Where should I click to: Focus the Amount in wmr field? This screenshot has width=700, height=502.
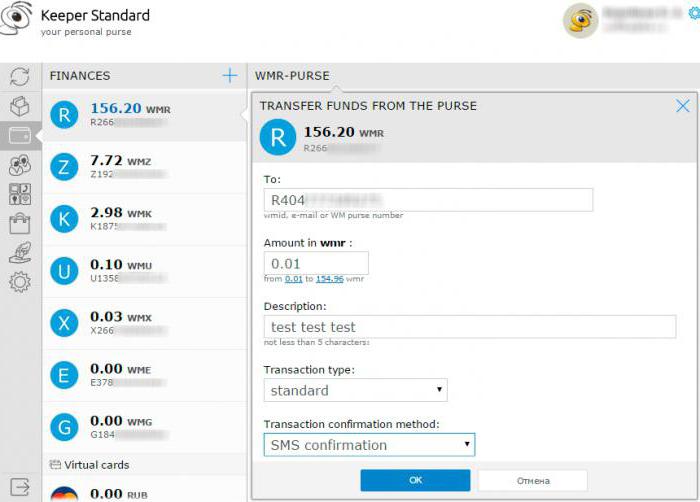[316, 263]
